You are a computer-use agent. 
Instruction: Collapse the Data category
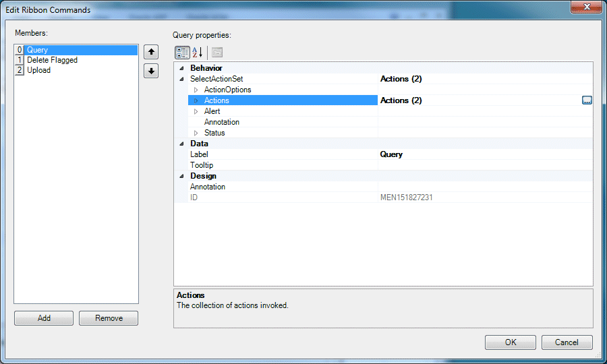tap(181, 144)
